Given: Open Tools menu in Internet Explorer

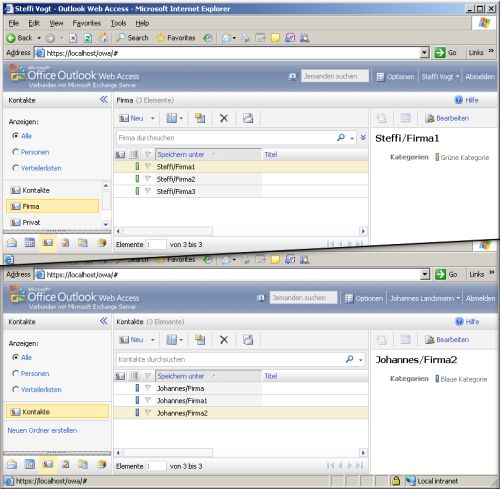Looking at the screenshot, I should point(118,23).
